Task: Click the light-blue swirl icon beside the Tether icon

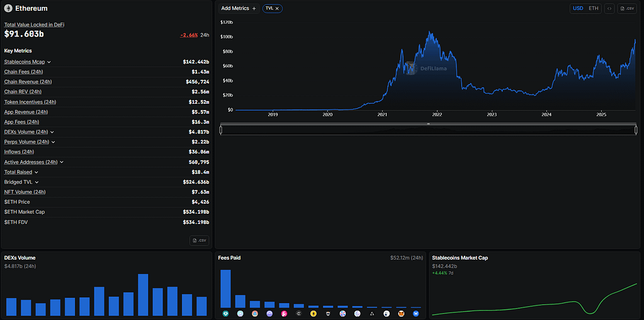Action: [x=240, y=314]
